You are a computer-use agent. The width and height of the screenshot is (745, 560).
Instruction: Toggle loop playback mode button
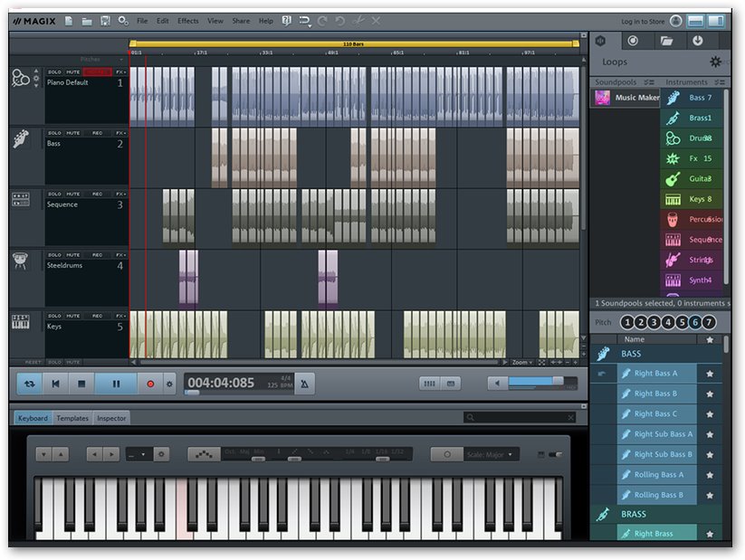coord(30,384)
